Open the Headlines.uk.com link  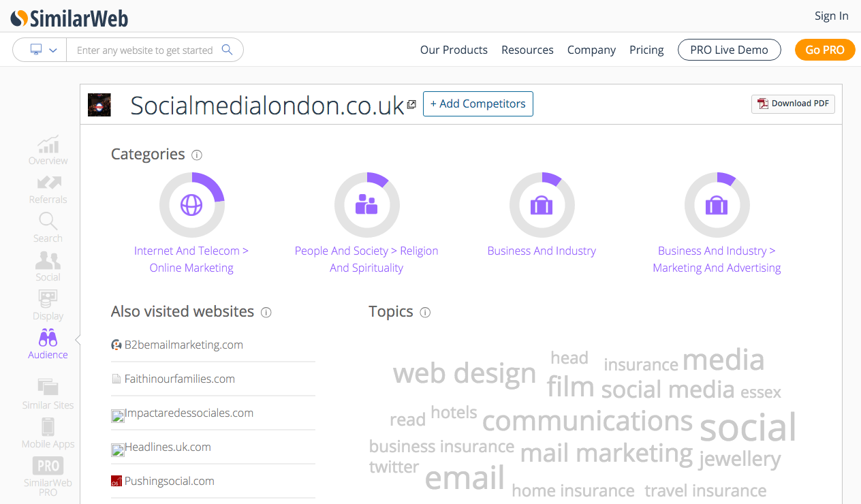(x=168, y=447)
